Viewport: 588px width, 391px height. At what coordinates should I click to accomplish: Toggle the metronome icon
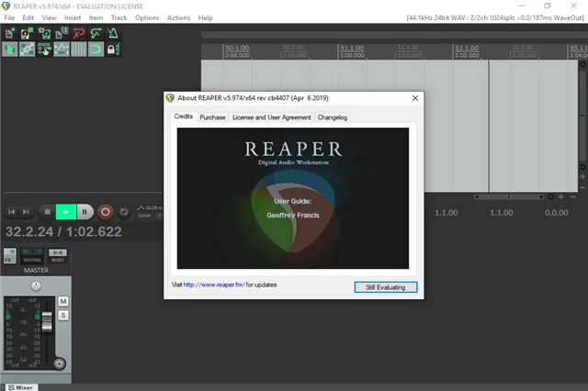click(x=113, y=33)
